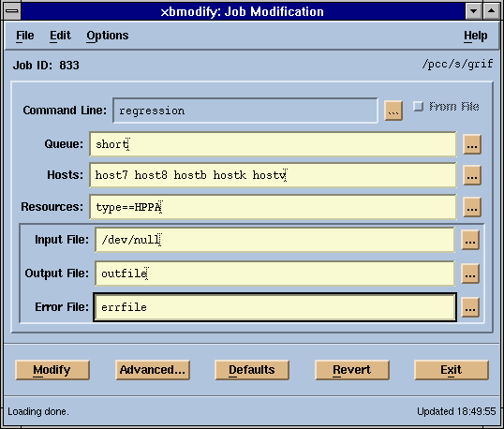Open the window menu at title bar left
Screen dimensions: 504x429
click(12, 11)
